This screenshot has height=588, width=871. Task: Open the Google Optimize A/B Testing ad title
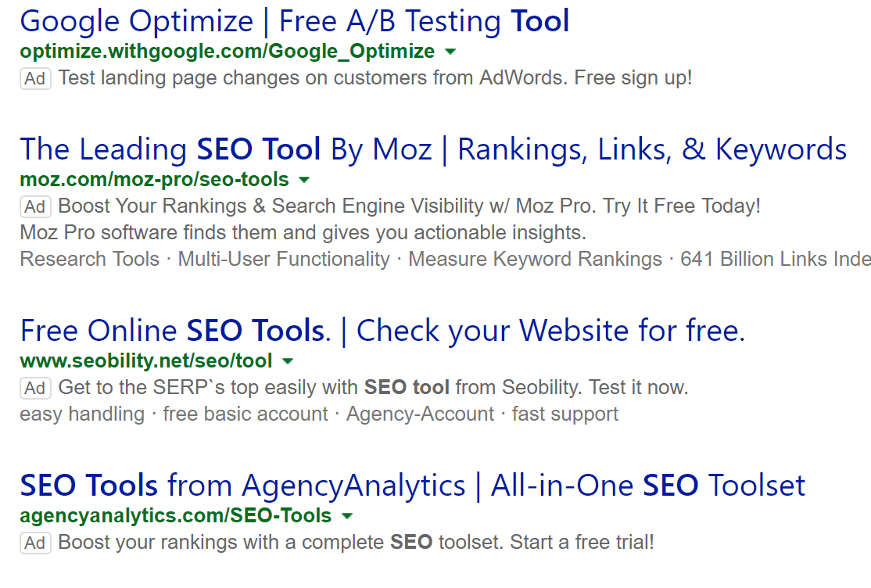coord(295,22)
